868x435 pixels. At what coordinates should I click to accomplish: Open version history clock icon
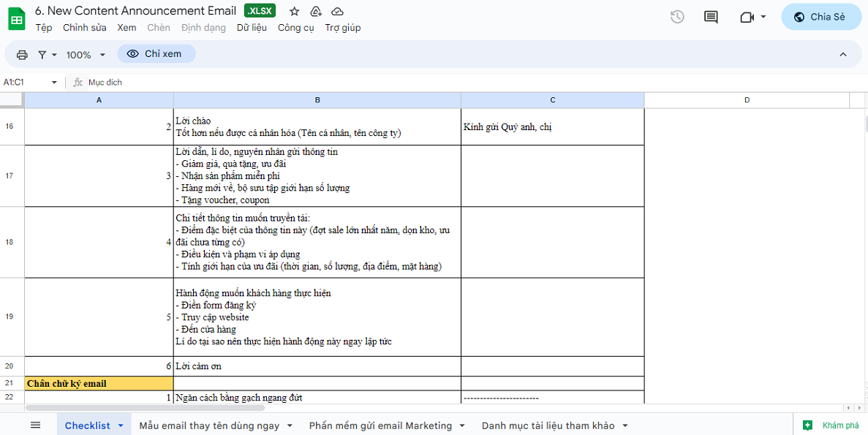click(x=677, y=17)
